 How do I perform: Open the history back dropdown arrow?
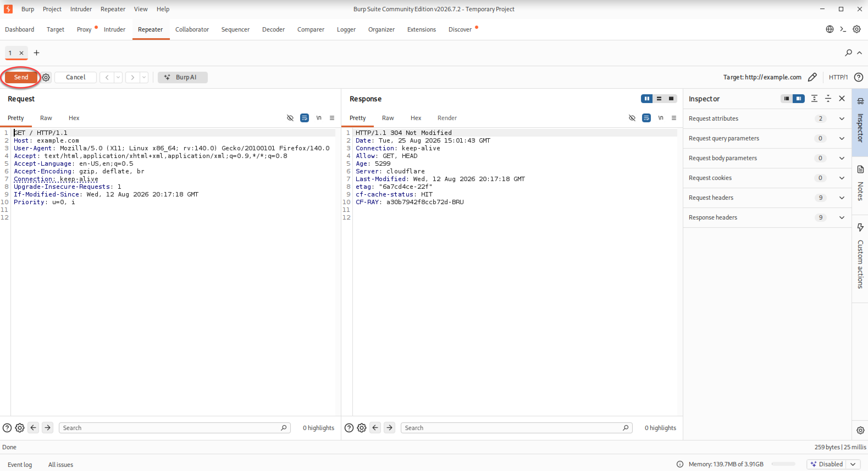tap(118, 77)
